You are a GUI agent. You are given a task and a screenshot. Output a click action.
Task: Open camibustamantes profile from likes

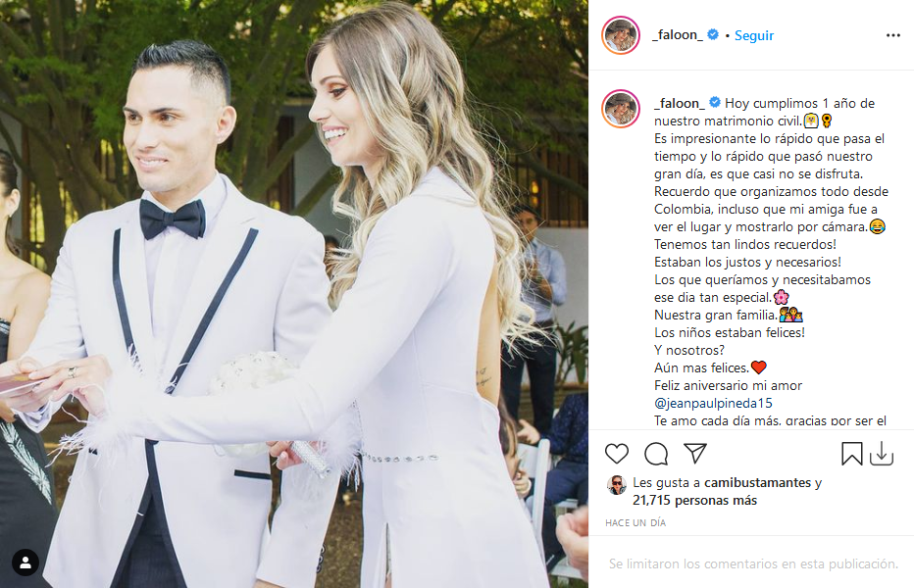point(757,482)
